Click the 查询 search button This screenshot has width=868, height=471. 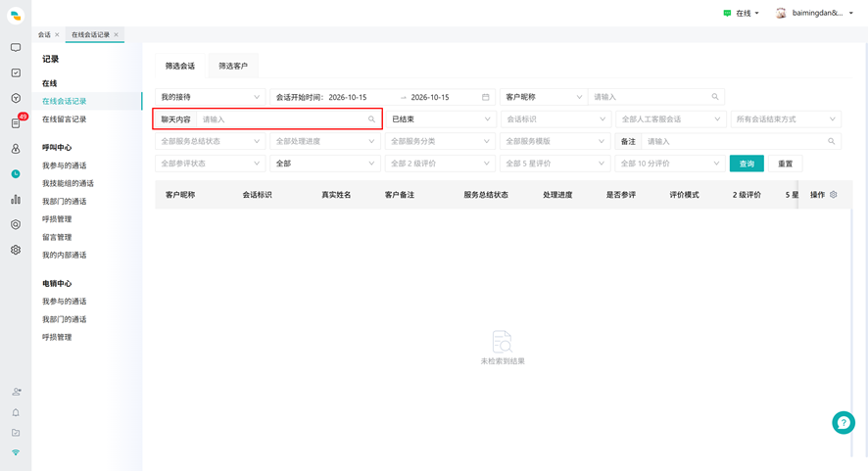click(x=747, y=164)
